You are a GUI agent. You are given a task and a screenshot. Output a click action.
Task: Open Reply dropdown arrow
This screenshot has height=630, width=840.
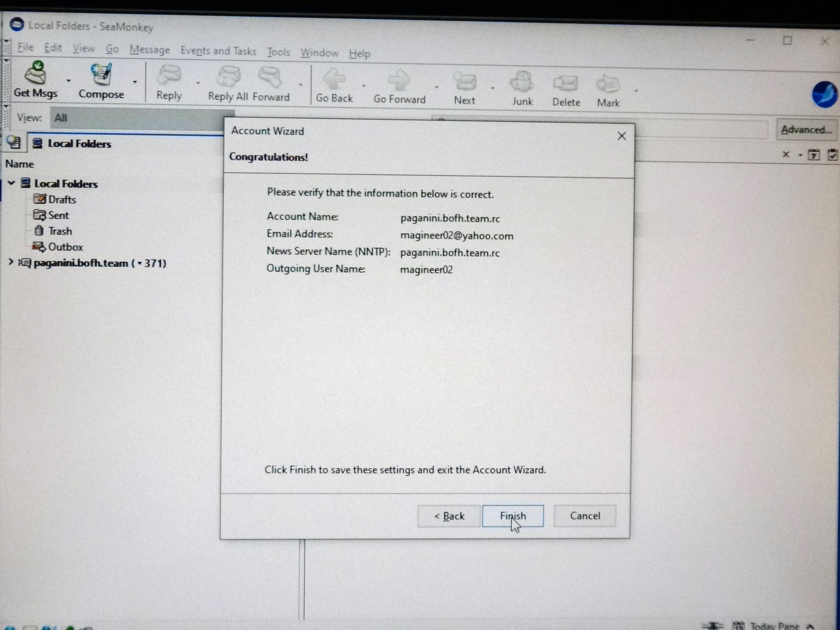point(198,82)
